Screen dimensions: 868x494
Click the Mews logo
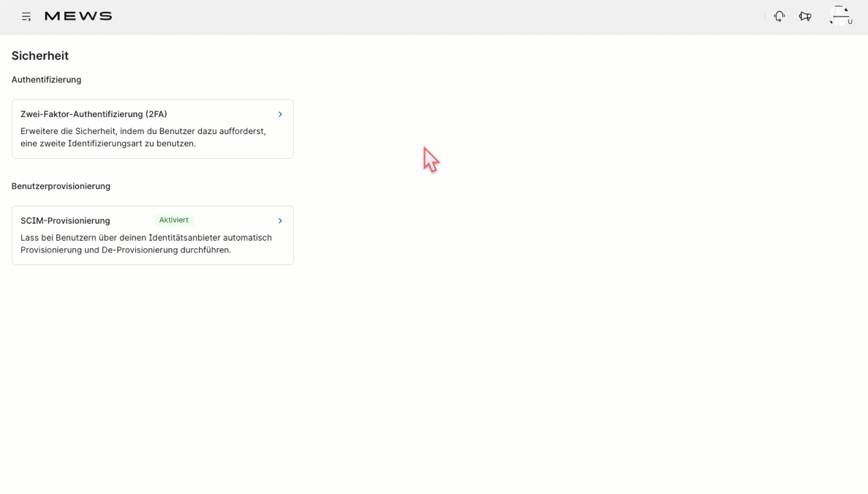78,16
